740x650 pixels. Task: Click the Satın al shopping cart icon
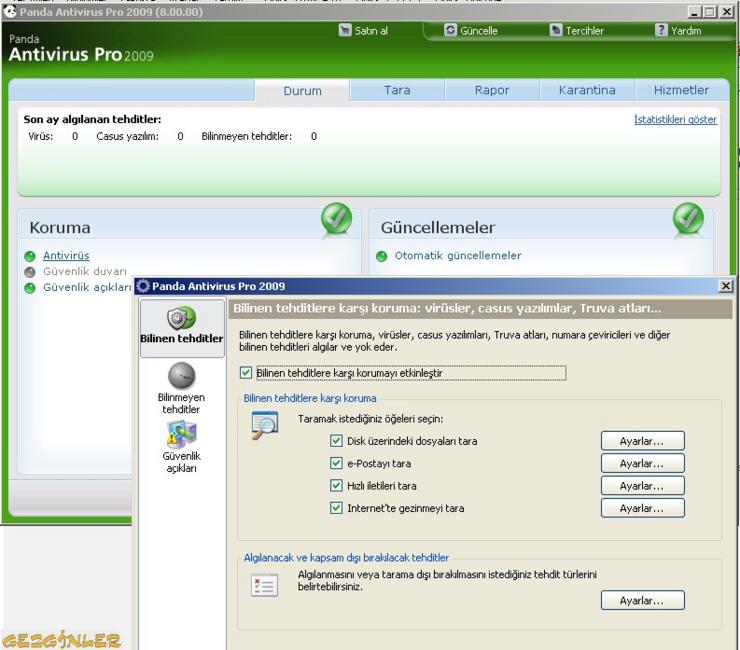point(345,30)
